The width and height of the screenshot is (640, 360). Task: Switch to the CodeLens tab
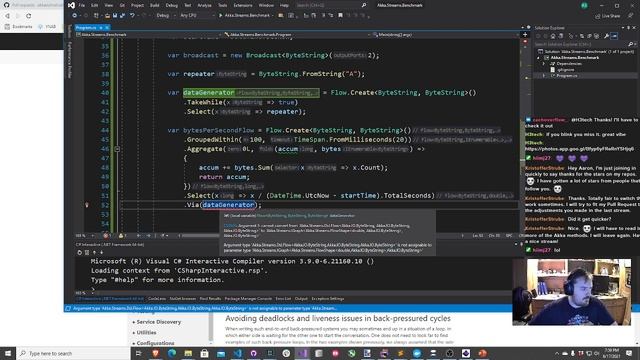[x=157, y=299]
